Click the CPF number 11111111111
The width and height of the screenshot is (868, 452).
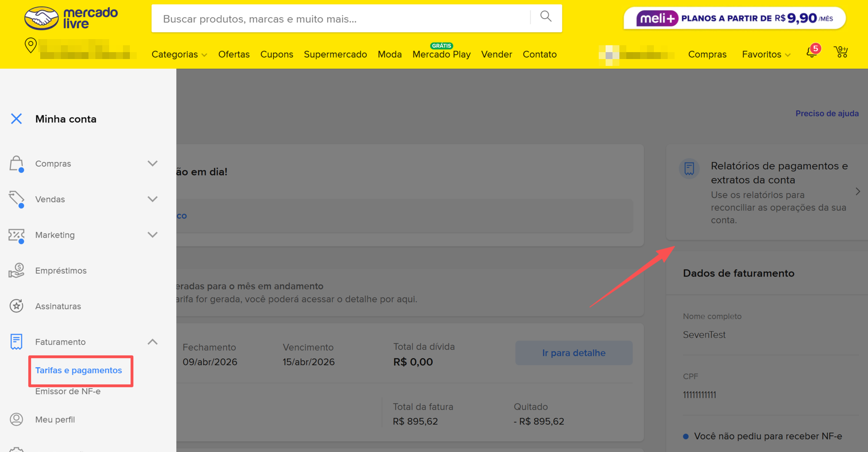tap(699, 395)
